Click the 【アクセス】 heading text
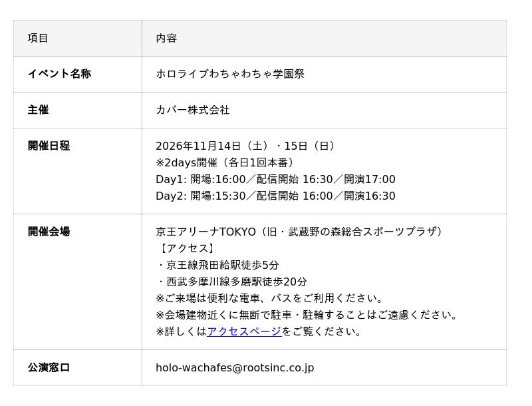 pos(187,248)
